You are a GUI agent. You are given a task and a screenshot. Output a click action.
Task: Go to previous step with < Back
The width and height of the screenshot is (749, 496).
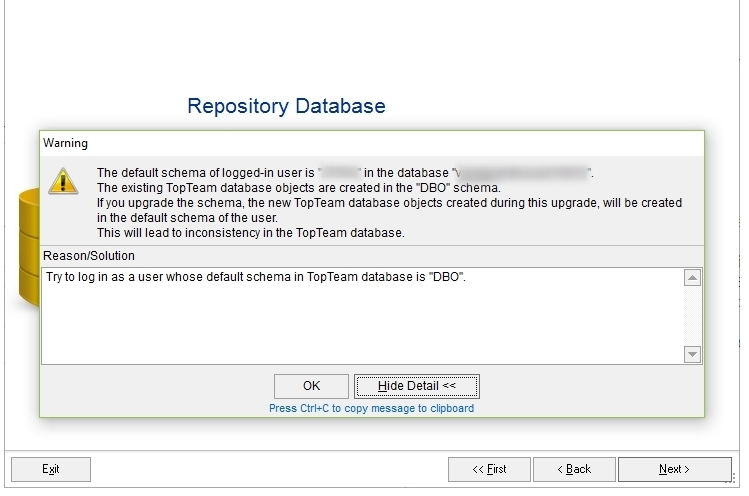[574, 469]
